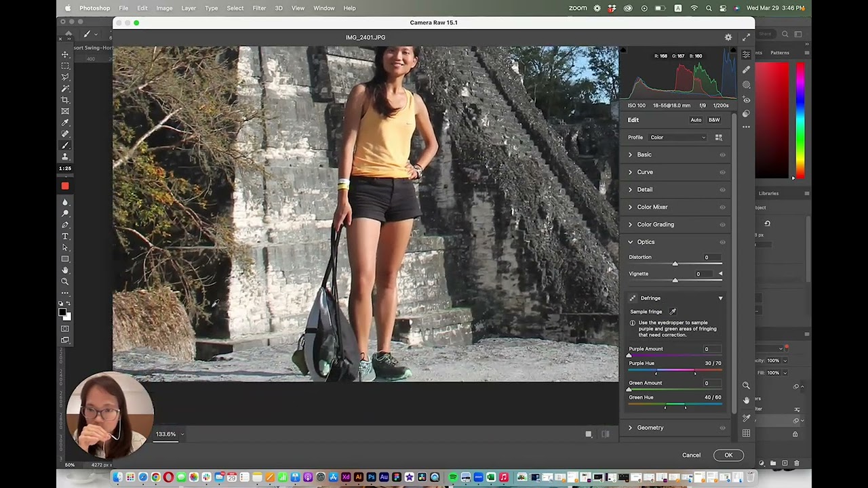Viewport: 868px width, 488px height.
Task: Toggle highlight clipping warning in histogram
Action: click(733, 50)
